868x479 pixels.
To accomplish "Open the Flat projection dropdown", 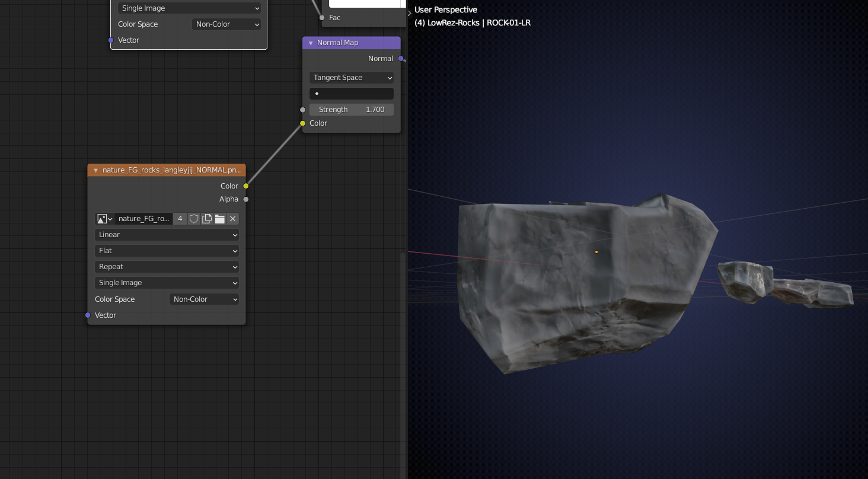I will (x=167, y=251).
